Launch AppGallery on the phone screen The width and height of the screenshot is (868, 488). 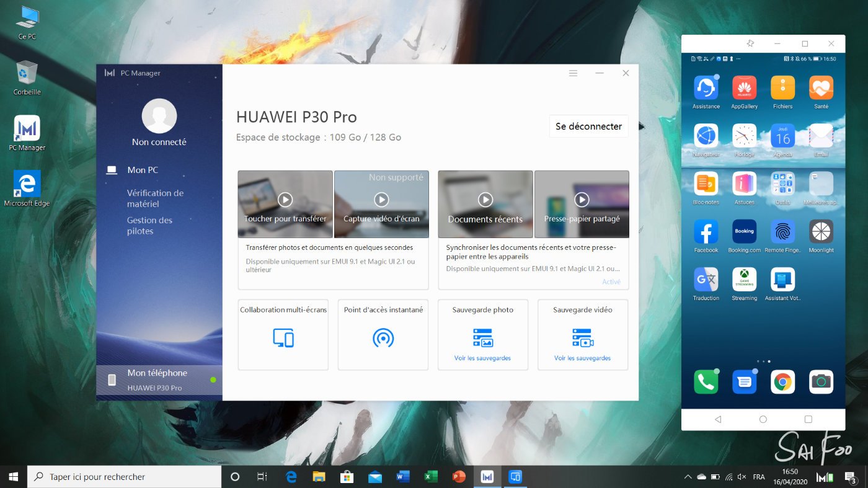[x=744, y=89]
